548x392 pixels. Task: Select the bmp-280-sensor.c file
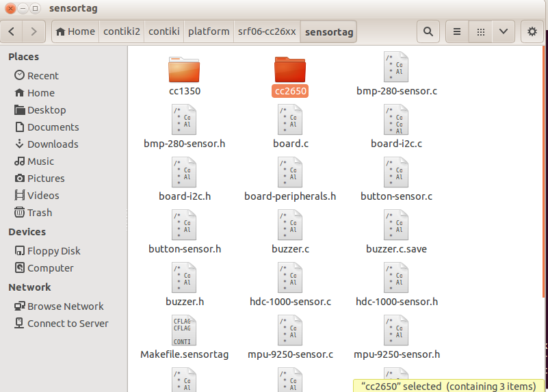click(x=396, y=74)
